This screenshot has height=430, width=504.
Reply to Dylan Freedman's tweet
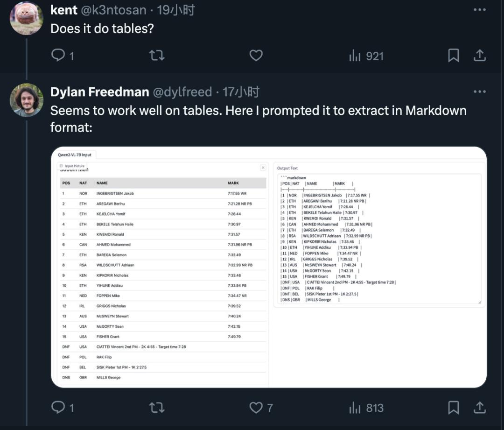click(63, 408)
